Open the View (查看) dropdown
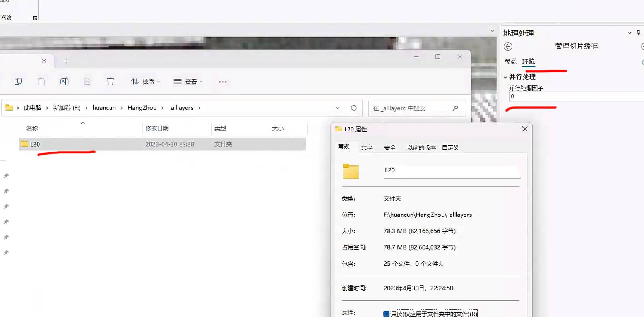The width and height of the screenshot is (644, 317). pyautogui.click(x=188, y=82)
